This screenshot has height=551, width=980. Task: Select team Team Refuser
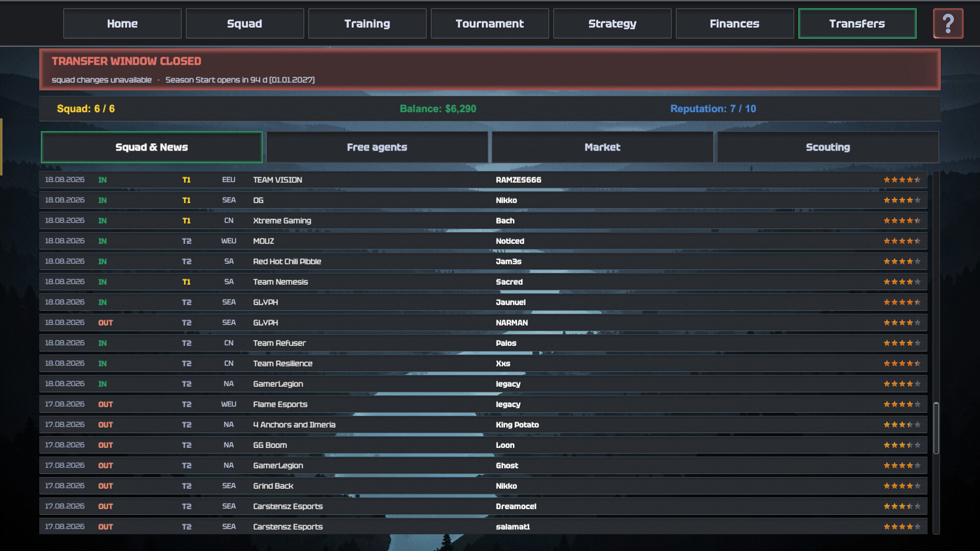coord(280,343)
